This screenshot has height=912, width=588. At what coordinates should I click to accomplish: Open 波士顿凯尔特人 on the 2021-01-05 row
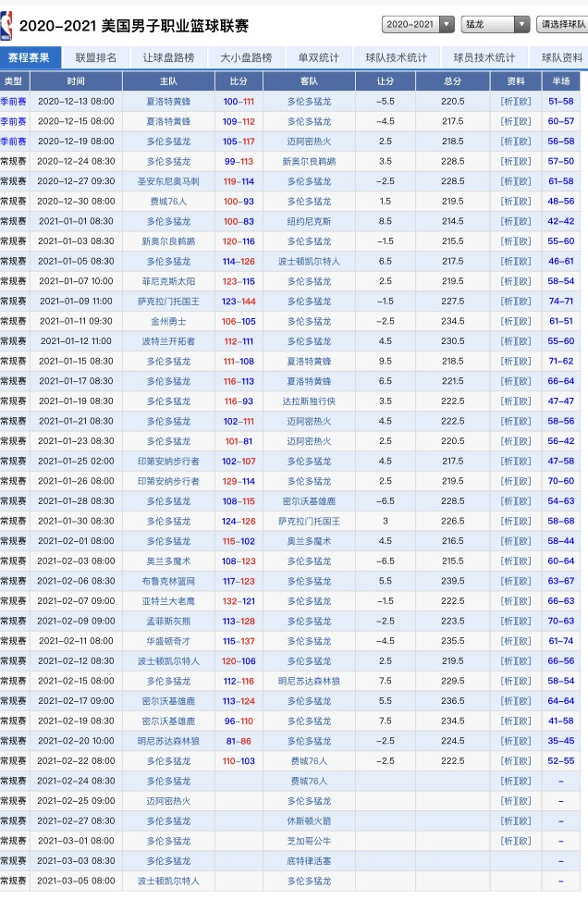309,261
